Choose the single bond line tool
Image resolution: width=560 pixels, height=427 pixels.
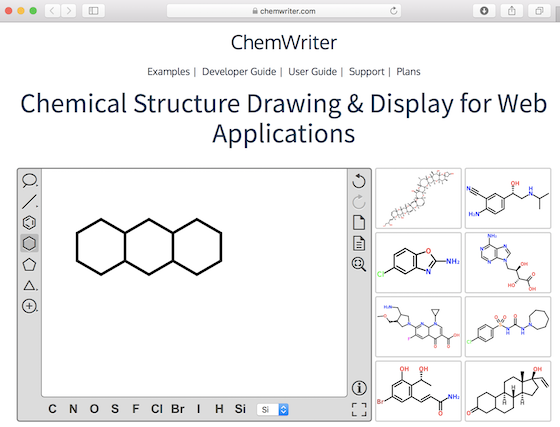pos(29,202)
